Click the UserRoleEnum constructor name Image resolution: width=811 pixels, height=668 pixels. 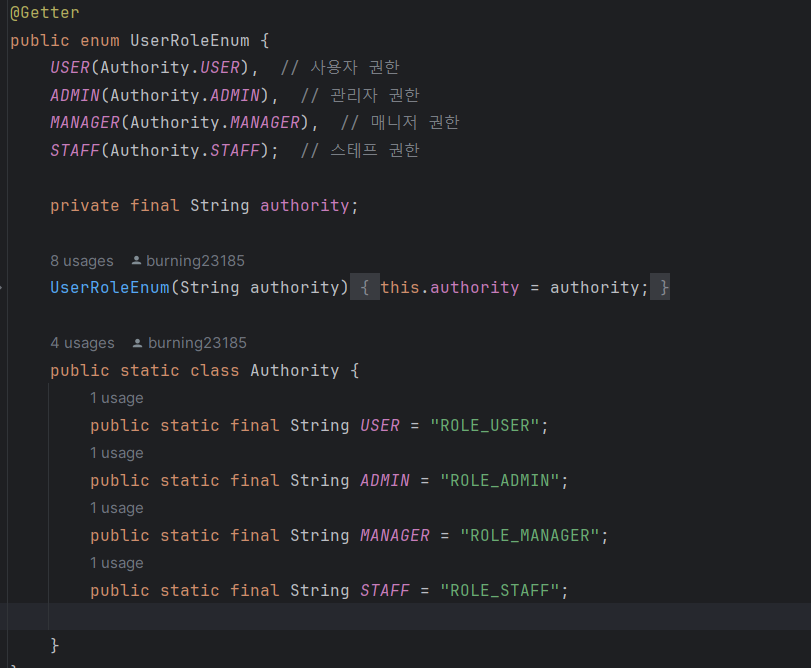(110, 287)
